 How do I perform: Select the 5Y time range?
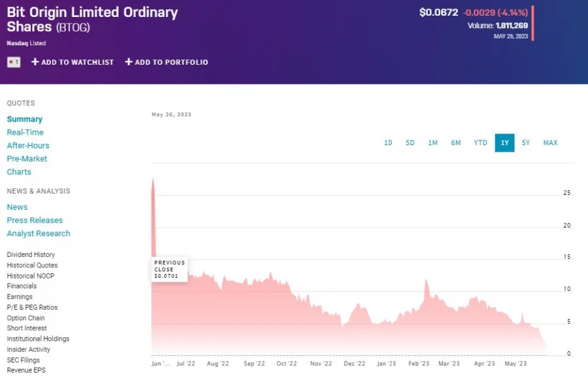pyautogui.click(x=527, y=143)
